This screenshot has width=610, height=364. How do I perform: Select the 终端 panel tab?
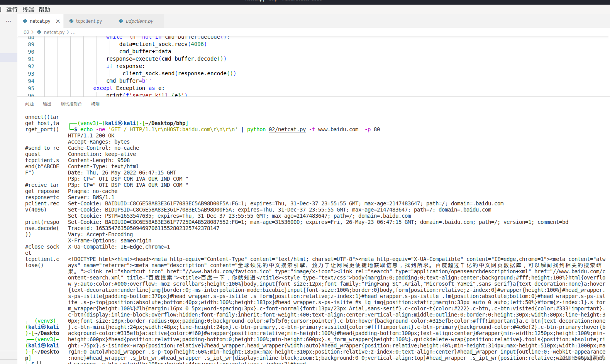(95, 104)
